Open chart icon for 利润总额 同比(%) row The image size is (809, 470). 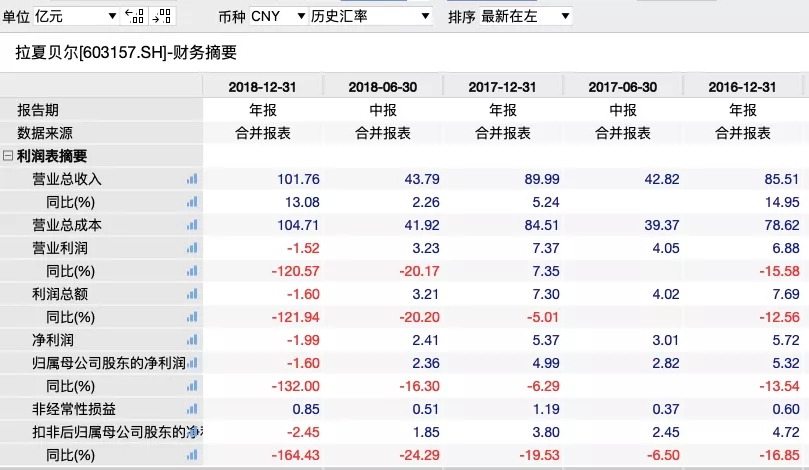tap(192, 317)
